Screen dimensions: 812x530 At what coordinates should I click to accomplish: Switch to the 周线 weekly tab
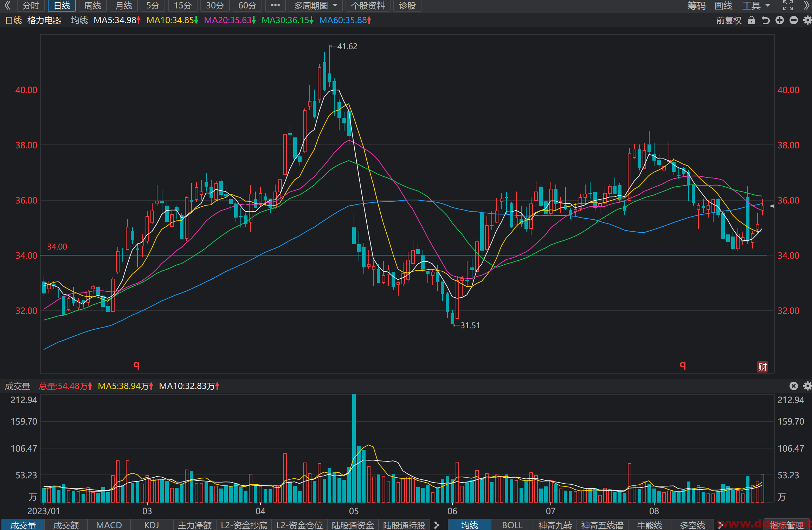(x=93, y=6)
